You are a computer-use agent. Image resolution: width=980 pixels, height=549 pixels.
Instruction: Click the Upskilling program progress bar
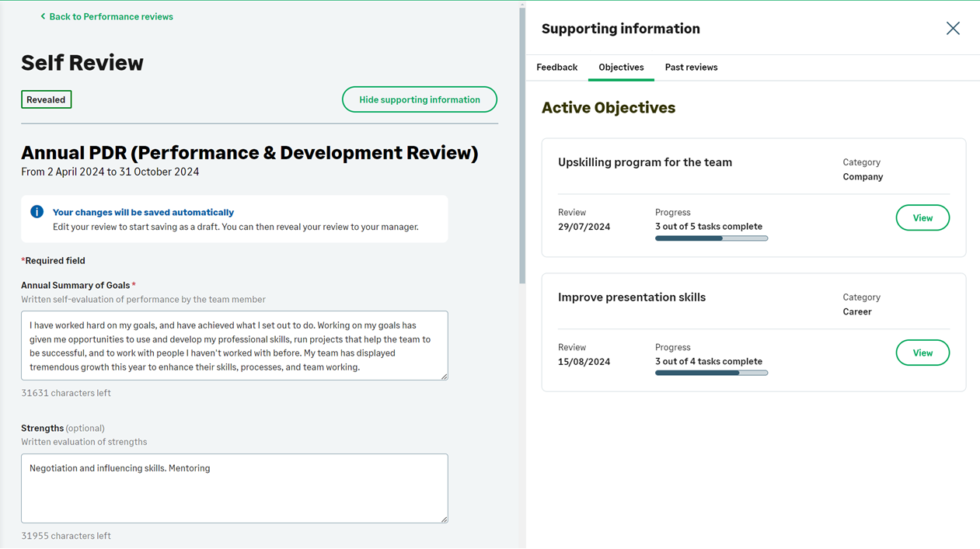coord(711,238)
